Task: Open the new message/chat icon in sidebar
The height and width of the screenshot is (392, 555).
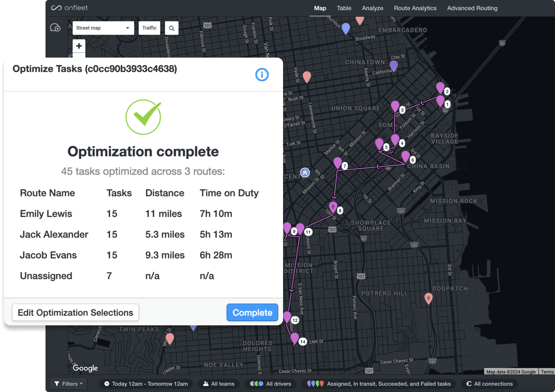Action: tap(56, 27)
